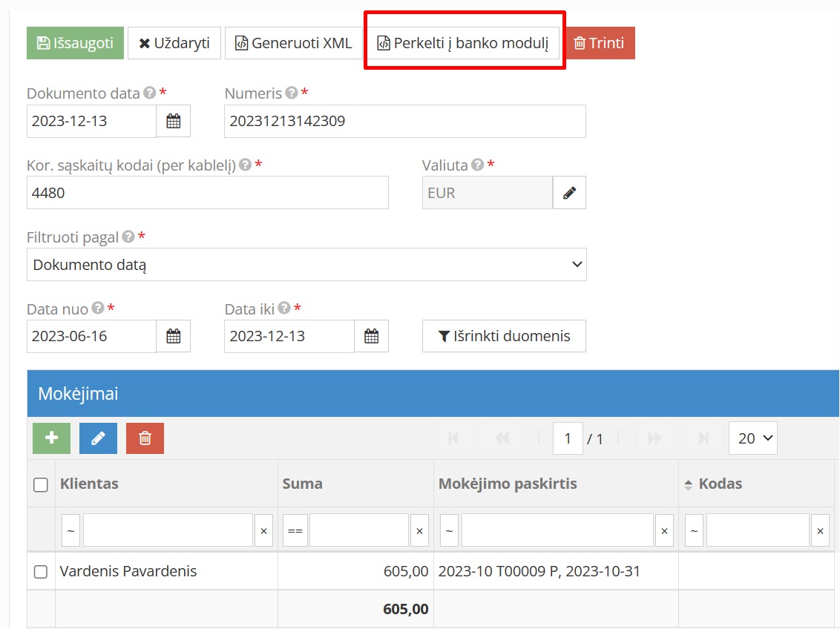This screenshot has height=629, width=840.
Task: Check the Vardenis Pavardenis row checkbox
Action: tap(41, 571)
